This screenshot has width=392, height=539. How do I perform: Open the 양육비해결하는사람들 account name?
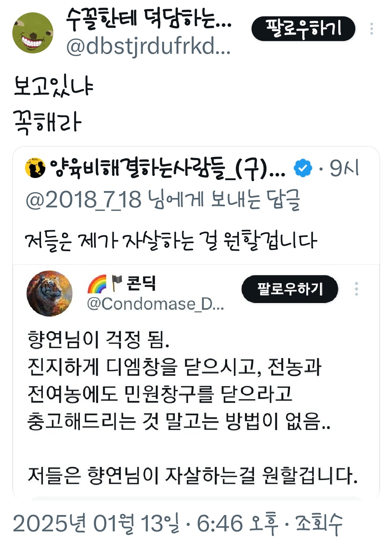click(x=167, y=169)
